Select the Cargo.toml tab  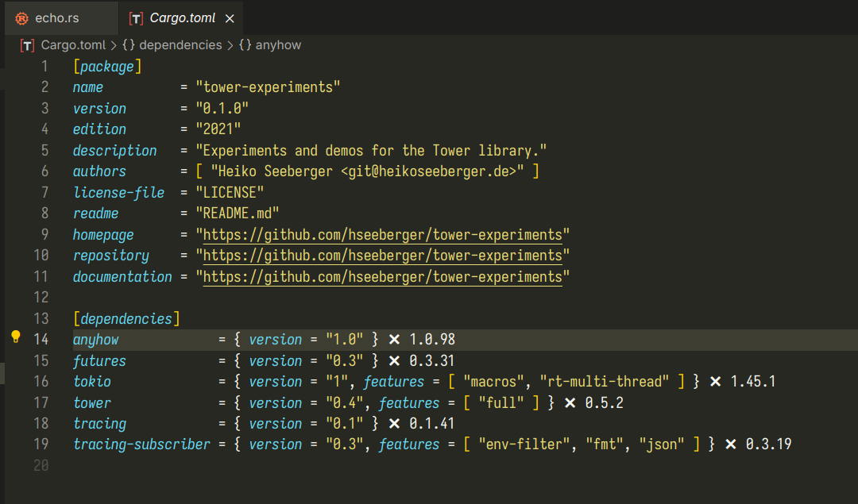(x=180, y=18)
